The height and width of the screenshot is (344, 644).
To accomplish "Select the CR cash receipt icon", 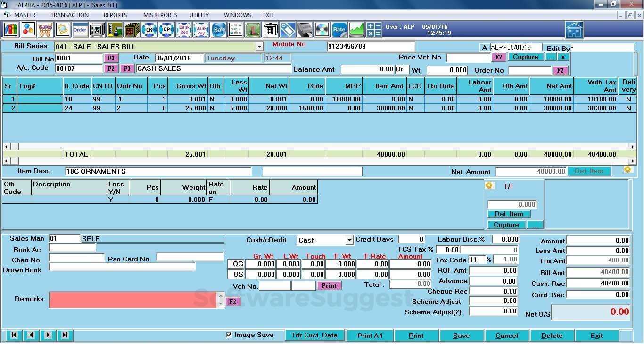I will tap(149, 29).
